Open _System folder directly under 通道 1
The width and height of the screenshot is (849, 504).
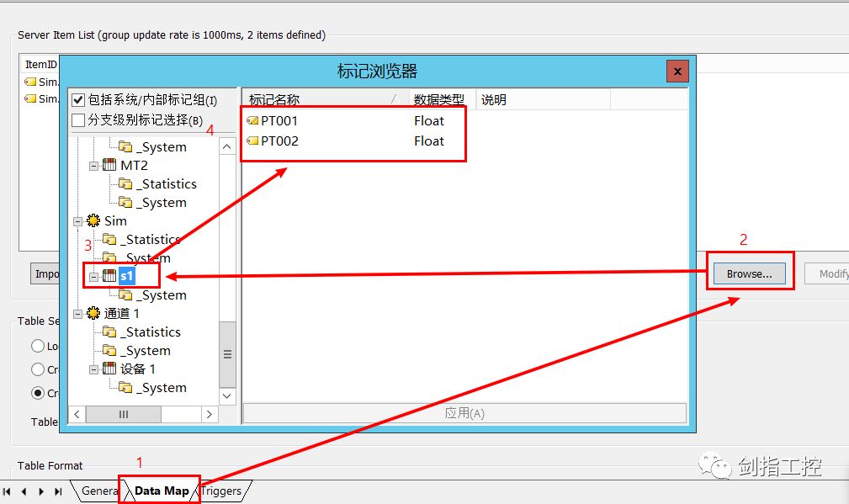click(109, 351)
